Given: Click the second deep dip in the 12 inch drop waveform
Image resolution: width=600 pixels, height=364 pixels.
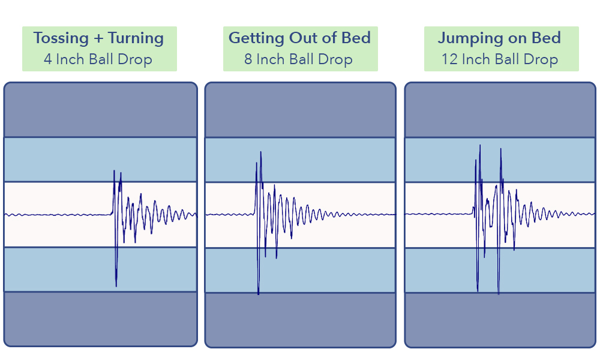Looking at the screenshot, I should [x=499, y=293].
